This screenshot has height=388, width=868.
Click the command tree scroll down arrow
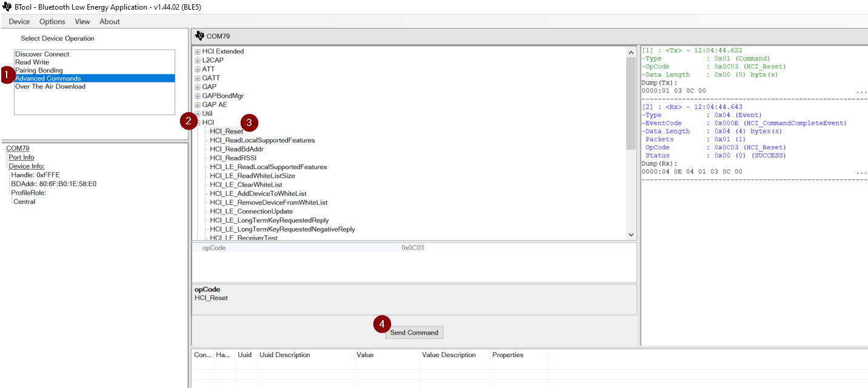[630, 235]
